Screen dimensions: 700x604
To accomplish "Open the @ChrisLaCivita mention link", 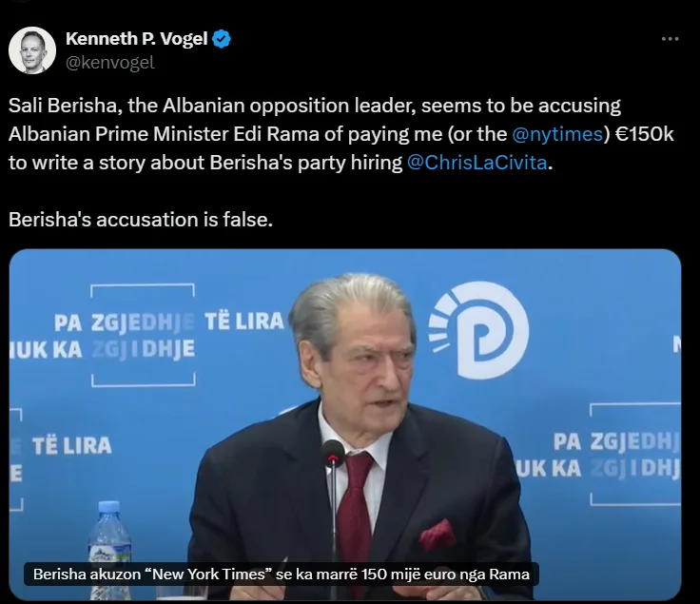I will pyautogui.click(x=476, y=163).
